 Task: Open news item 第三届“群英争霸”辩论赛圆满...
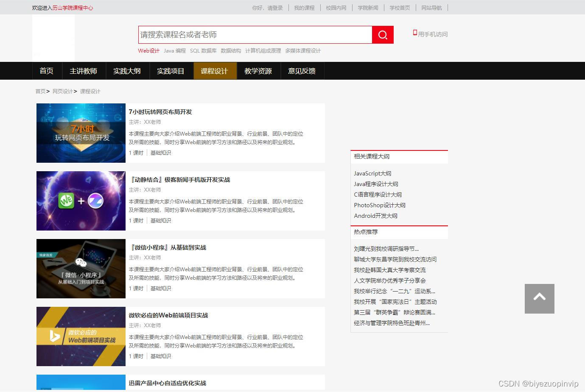395,312
